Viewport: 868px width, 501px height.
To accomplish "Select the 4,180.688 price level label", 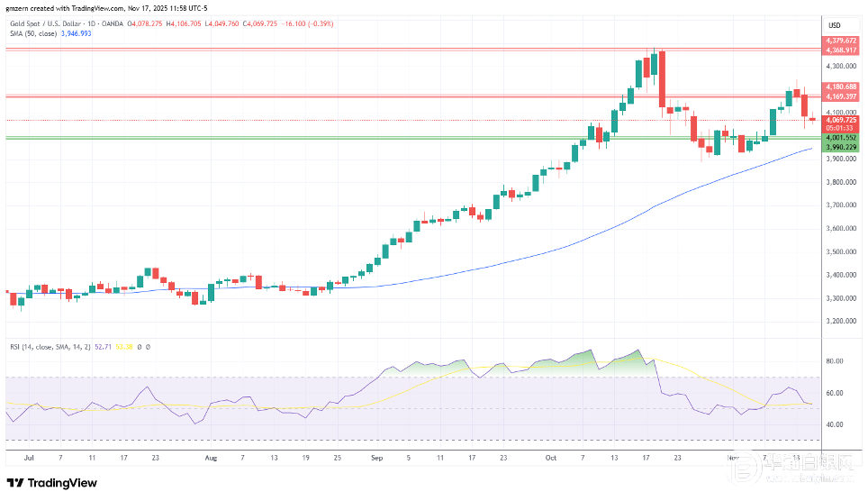I will point(841,87).
